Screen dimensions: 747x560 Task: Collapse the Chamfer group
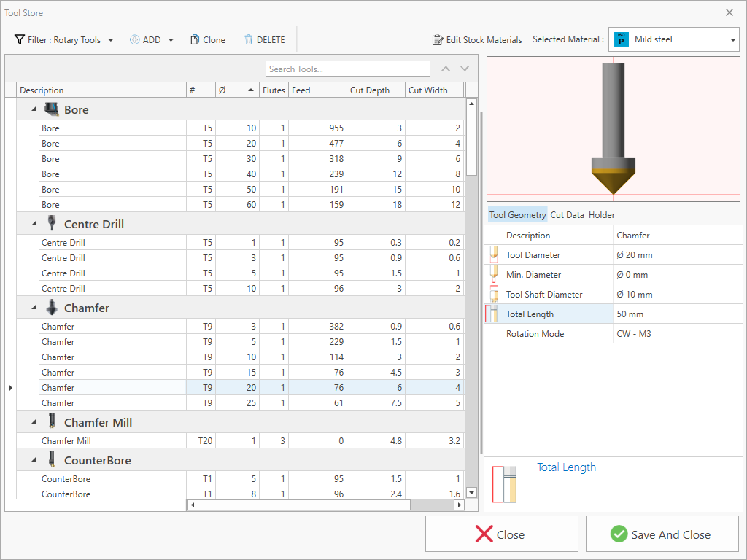34,308
